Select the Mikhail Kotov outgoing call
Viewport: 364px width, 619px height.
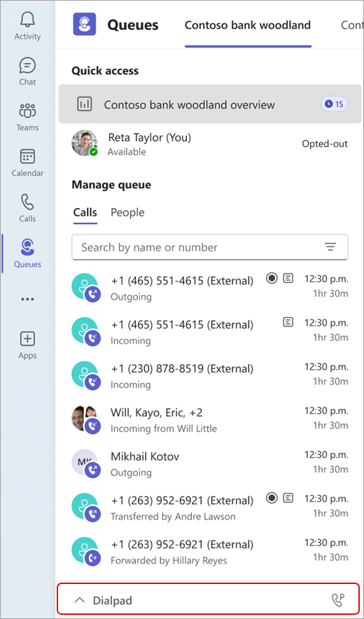tap(209, 463)
